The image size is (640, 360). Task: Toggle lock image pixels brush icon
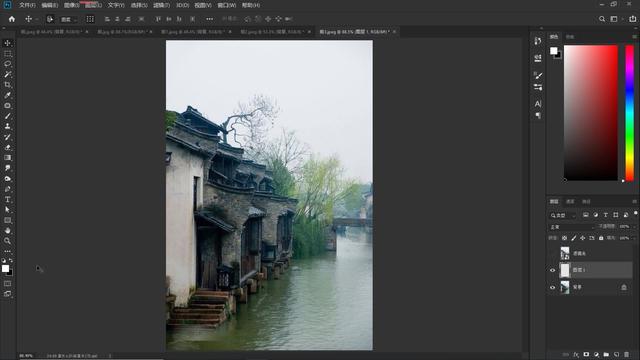(x=573, y=238)
